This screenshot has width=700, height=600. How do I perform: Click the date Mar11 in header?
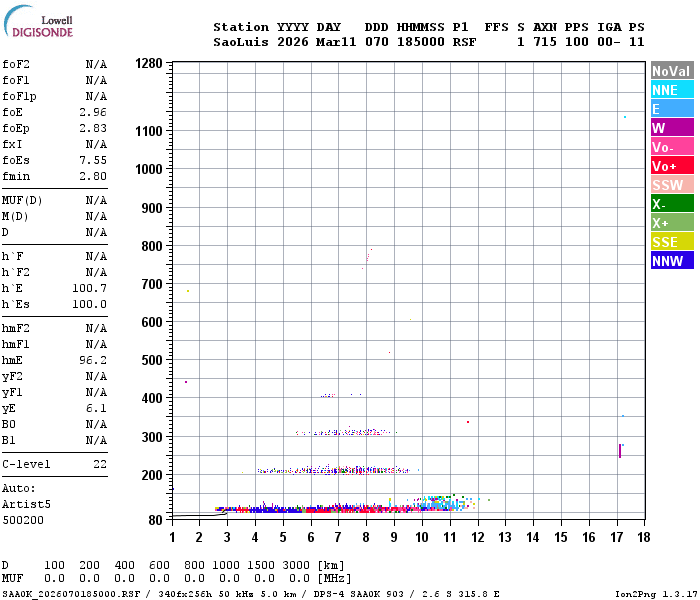[336, 42]
